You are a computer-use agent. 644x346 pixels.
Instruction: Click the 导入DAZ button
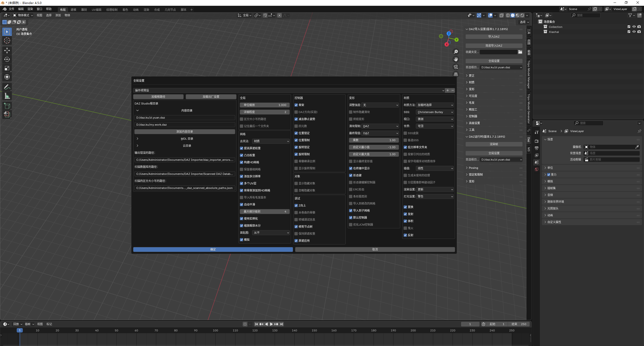[494, 37]
